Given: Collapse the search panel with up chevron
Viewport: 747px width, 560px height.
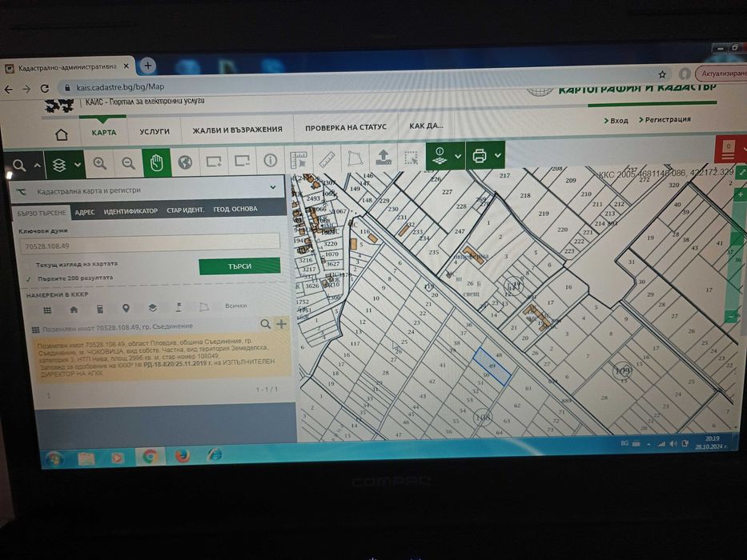Looking at the screenshot, I should (37, 166).
